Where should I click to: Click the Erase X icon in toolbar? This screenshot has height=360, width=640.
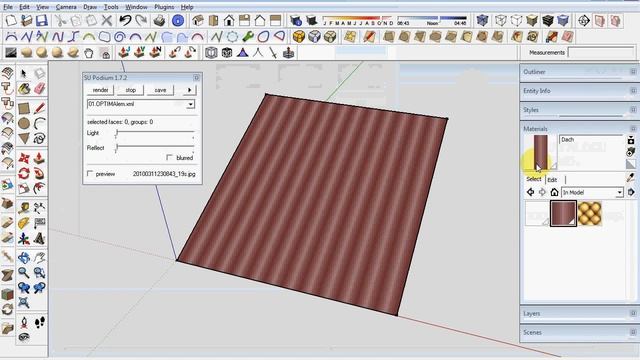pyautogui.click(x=107, y=20)
